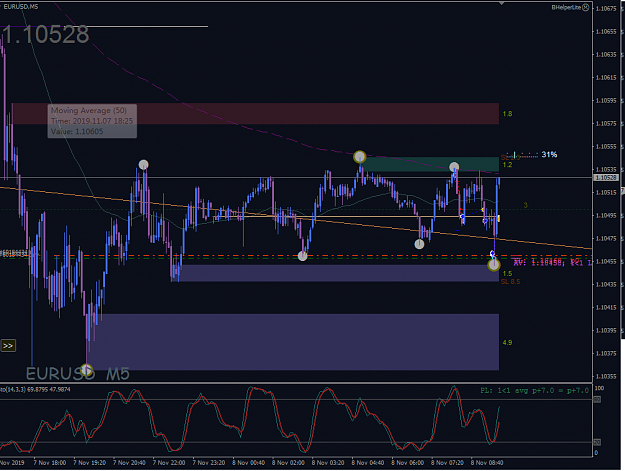
Task: Click the >> expand panel button
Action: pyautogui.click(x=8, y=345)
